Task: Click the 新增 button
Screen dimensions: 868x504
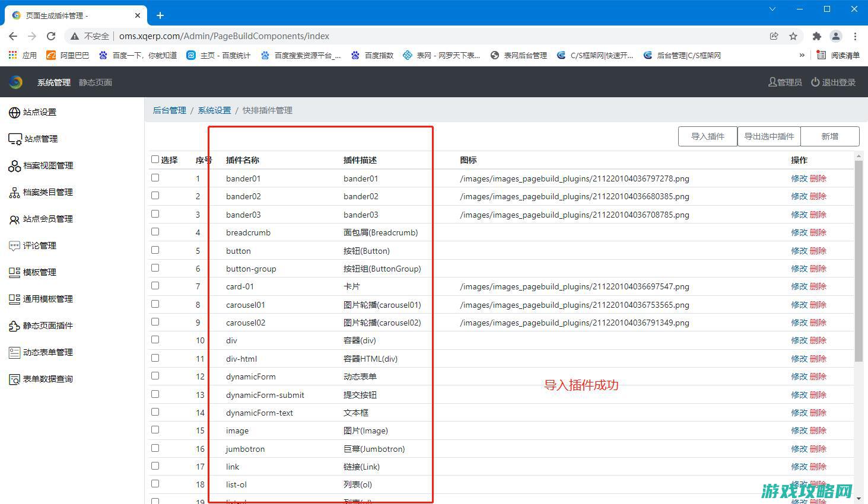Action: point(830,136)
